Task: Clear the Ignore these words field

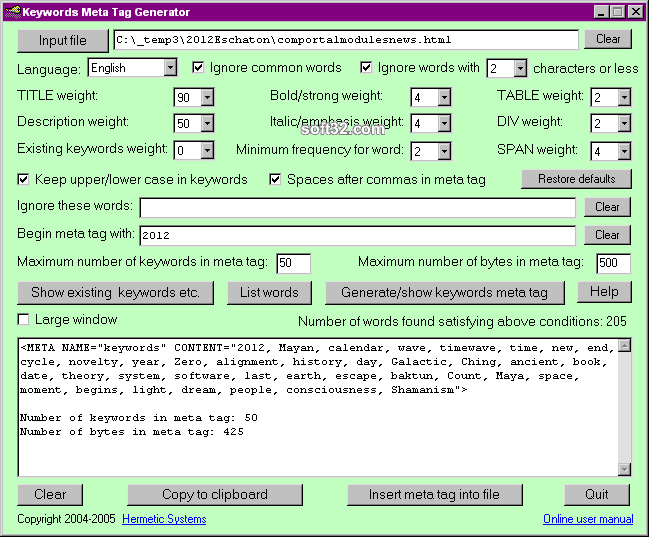Action: pos(607,207)
